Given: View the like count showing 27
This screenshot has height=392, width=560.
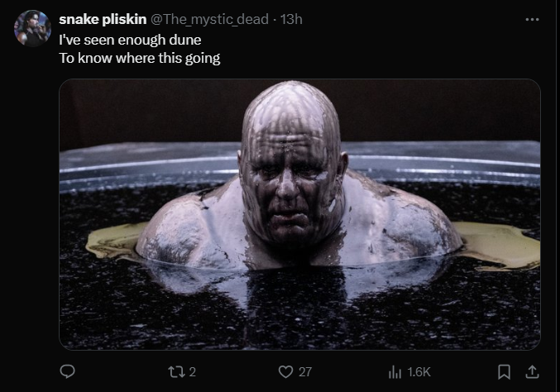Looking at the screenshot, I should click(305, 372).
